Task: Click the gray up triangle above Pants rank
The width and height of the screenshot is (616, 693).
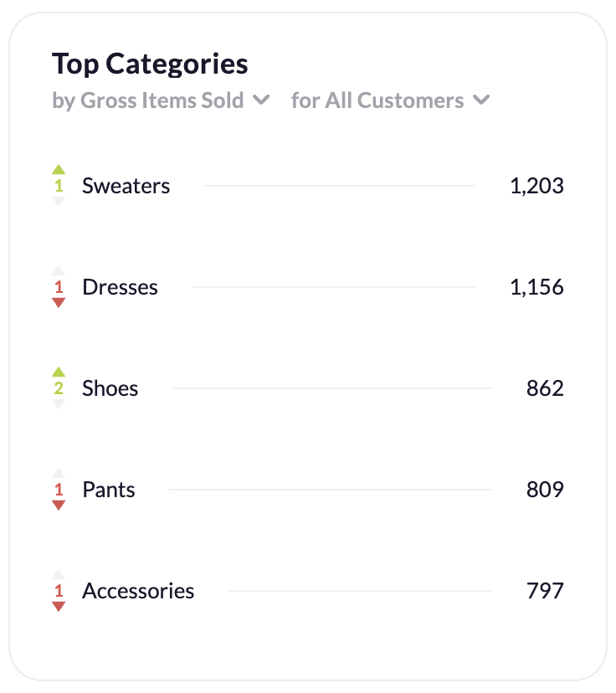Action: point(59,474)
